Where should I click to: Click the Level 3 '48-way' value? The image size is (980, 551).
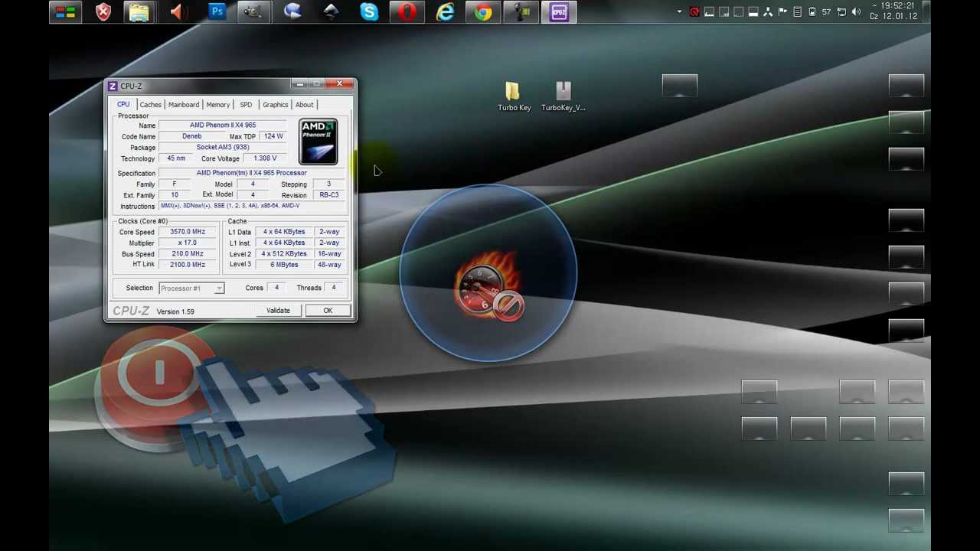pyautogui.click(x=329, y=265)
